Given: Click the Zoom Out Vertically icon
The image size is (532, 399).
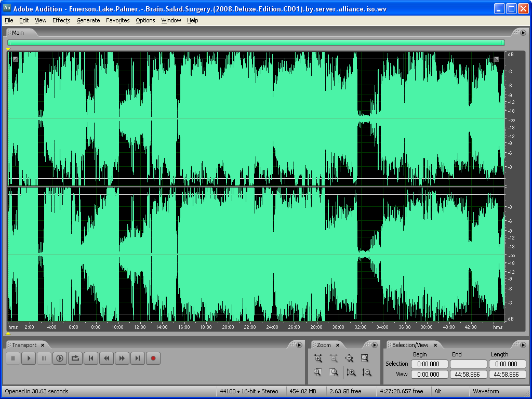Looking at the screenshot, I should (x=367, y=373).
